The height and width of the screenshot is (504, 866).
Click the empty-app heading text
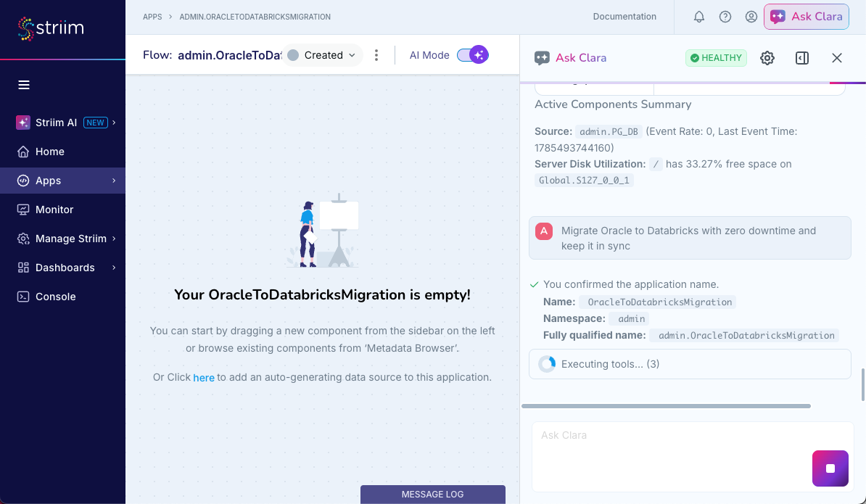323,294
